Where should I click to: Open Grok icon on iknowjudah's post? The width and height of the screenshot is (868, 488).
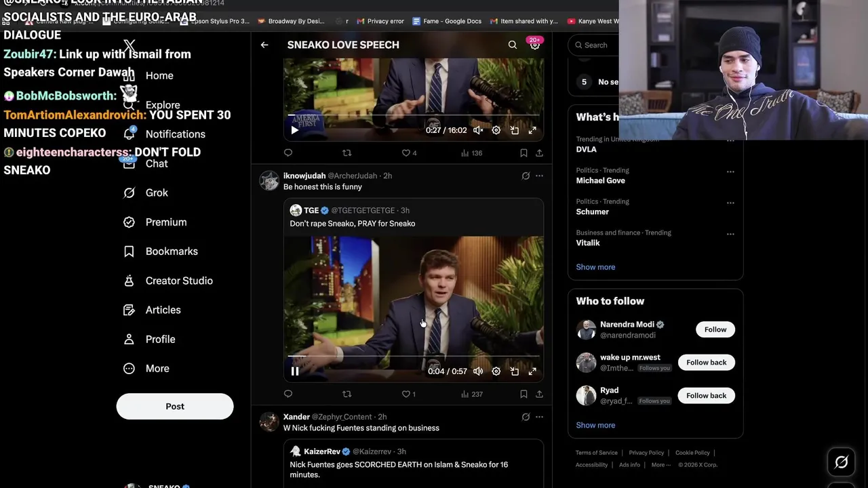click(x=526, y=176)
